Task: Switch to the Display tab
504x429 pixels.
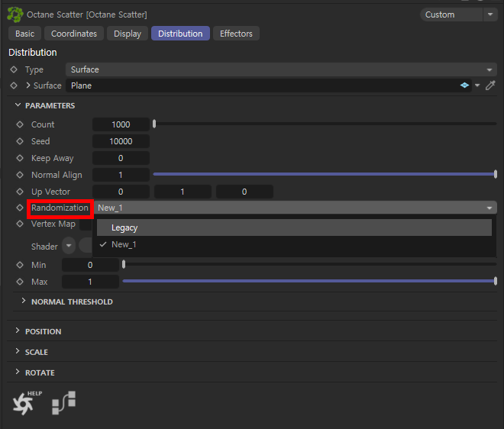Action: click(128, 34)
